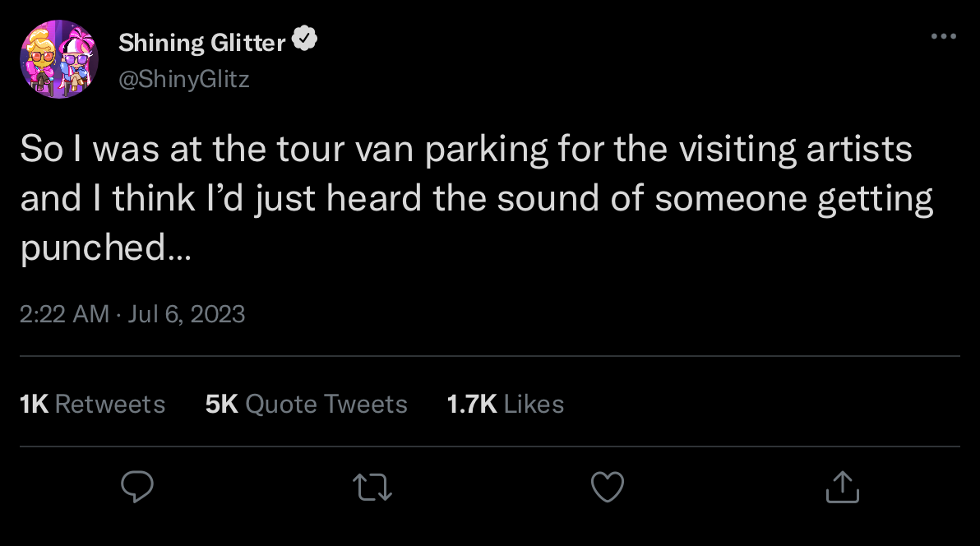Image resolution: width=980 pixels, height=546 pixels.
Task: Click the Shining Glitter display name
Action: 201,42
